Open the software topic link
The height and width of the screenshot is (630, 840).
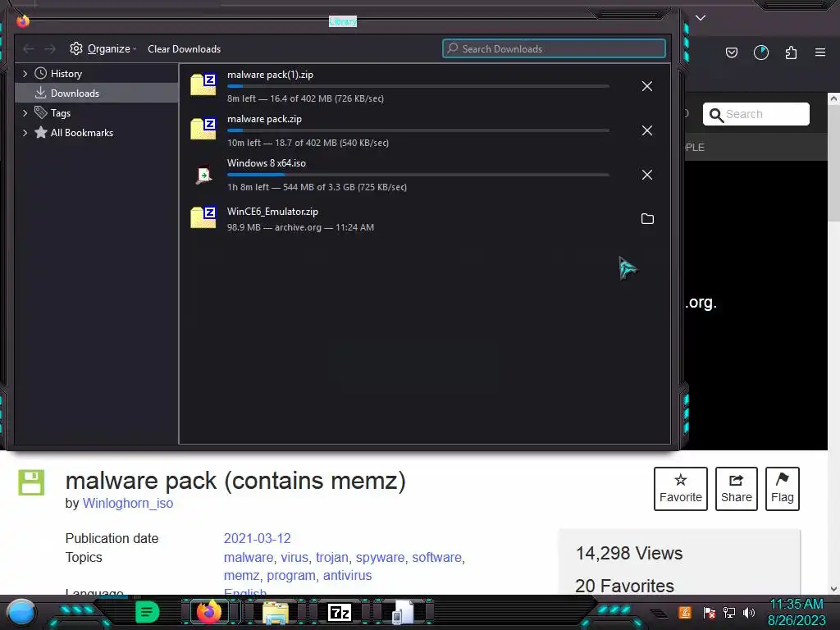pos(436,557)
